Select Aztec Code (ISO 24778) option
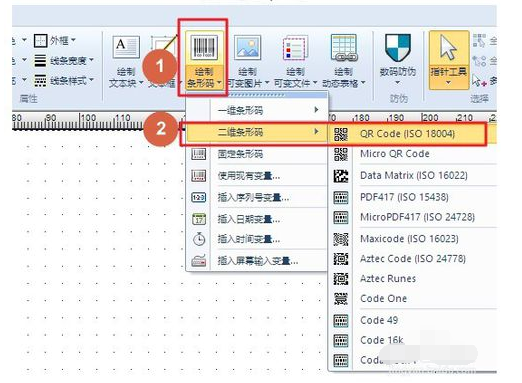522x383 pixels. pyautogui.click(x=413, y=259)
